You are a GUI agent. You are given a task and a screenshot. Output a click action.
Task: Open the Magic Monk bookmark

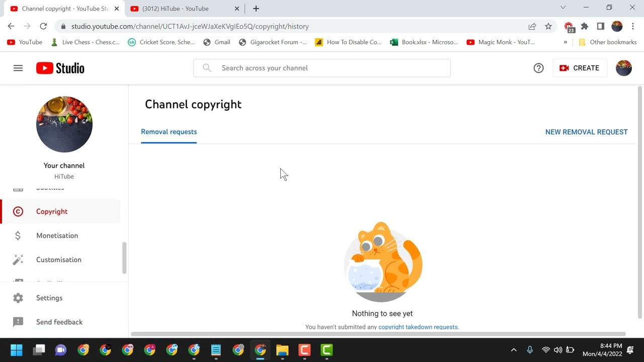(x=501, y=42)
